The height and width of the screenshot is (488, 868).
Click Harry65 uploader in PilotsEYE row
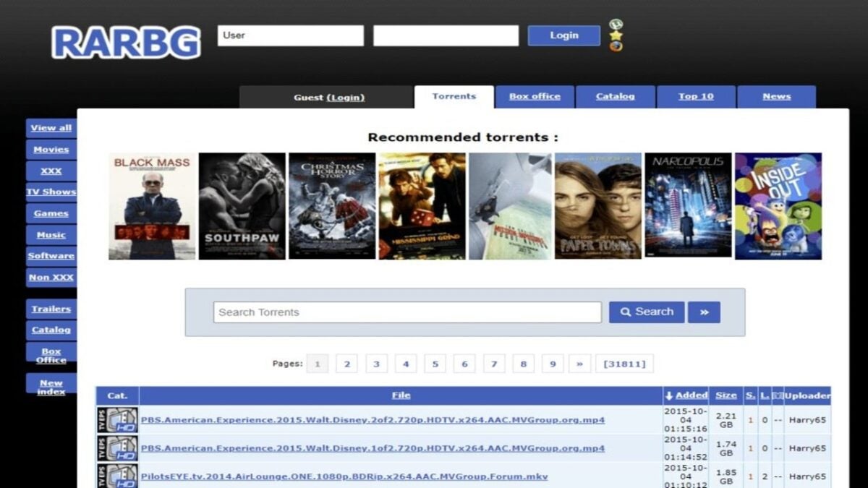807,476
